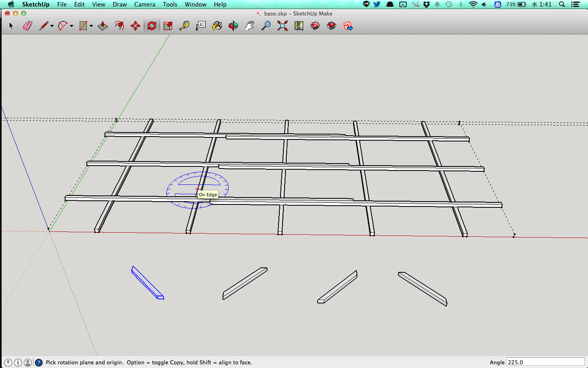Click the Instructor help button in status bar
This screenshot has width=588, height=368.
(39, 362)
